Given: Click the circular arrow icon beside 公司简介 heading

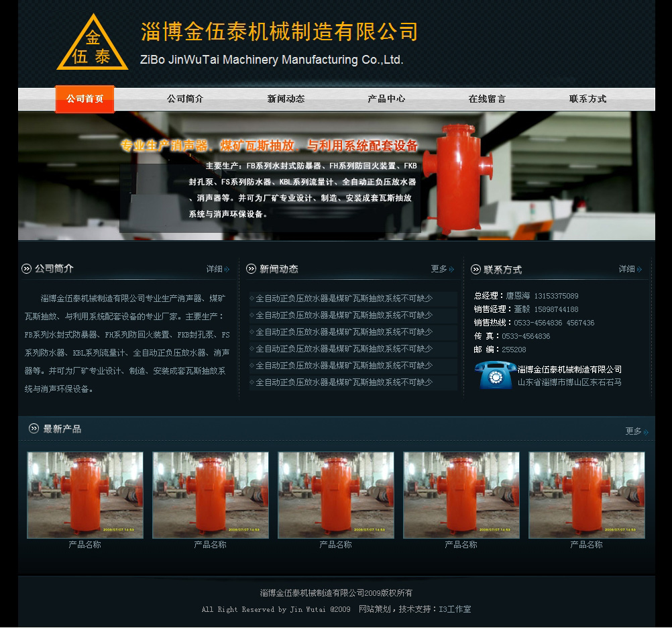Looking at the screenshot, I should coord(27,269).
